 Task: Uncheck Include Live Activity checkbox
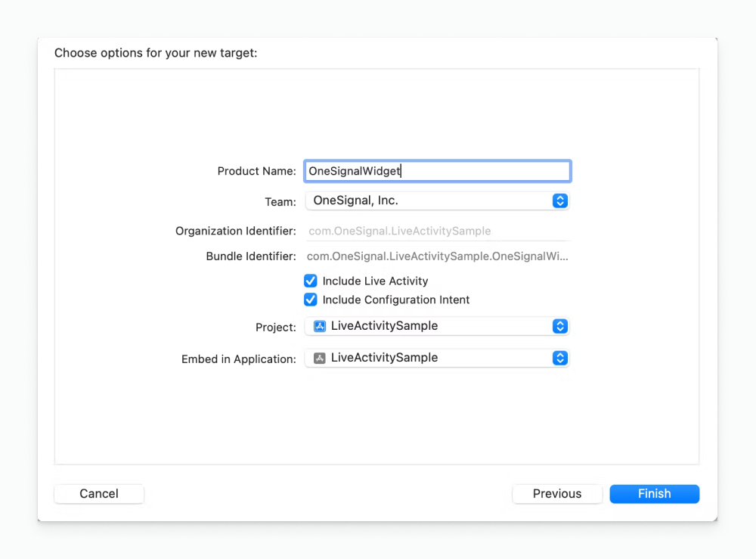pos(311,281)
